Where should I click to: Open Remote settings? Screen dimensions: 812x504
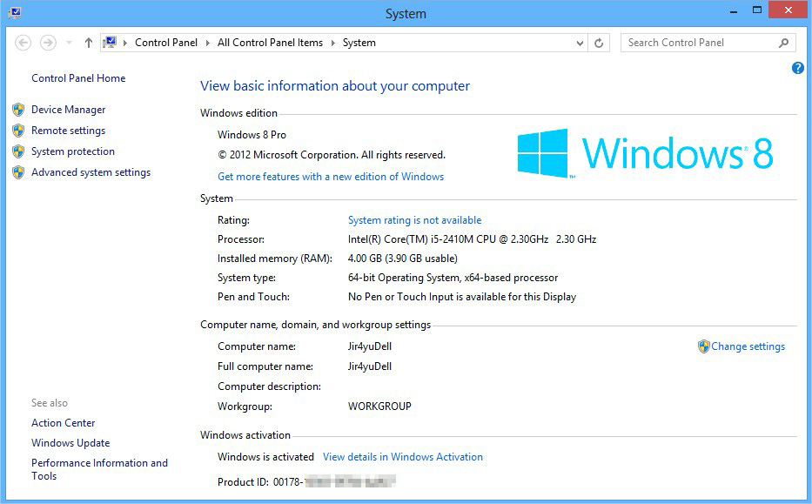point(69,131)
